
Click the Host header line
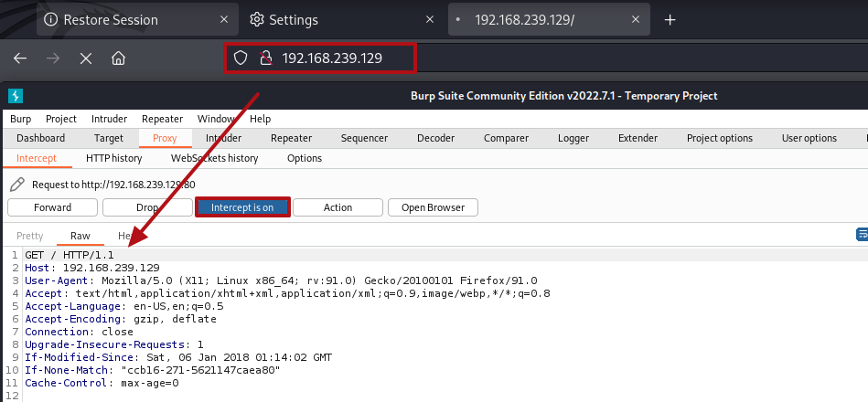(91, 268)
